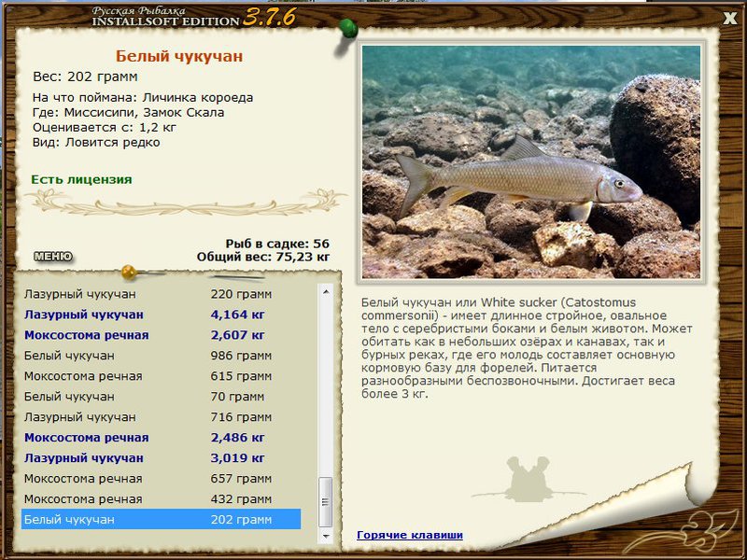Select the Лазурный чукучан 220 грамм row
This screenshot has width=747, height=560.
click(x=161, y=294)
